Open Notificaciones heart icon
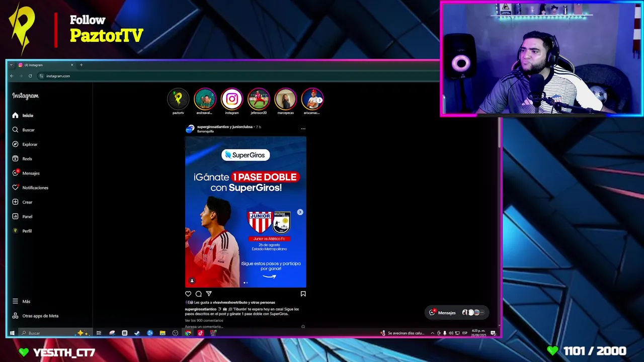644x362 pixels. pos(15,188)
